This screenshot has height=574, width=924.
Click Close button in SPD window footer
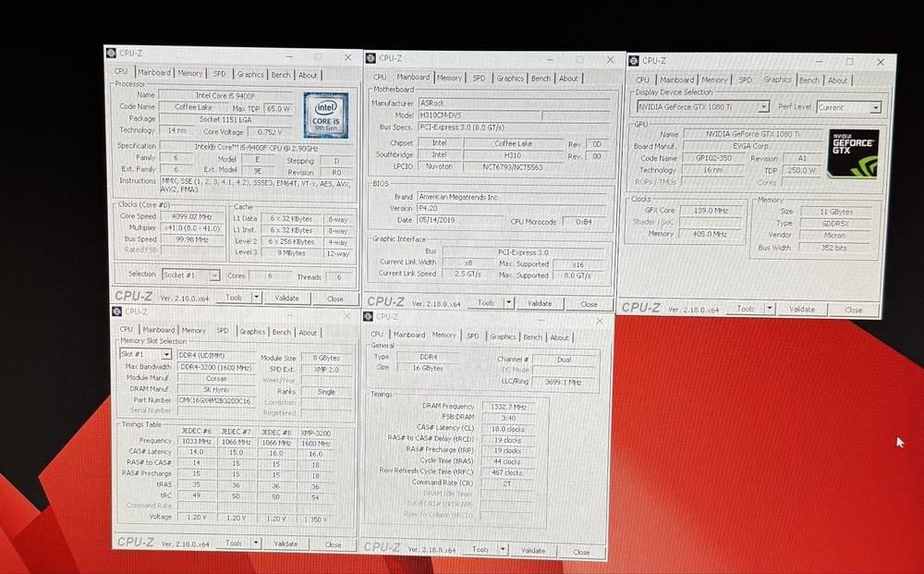click(x=333, y=544)
